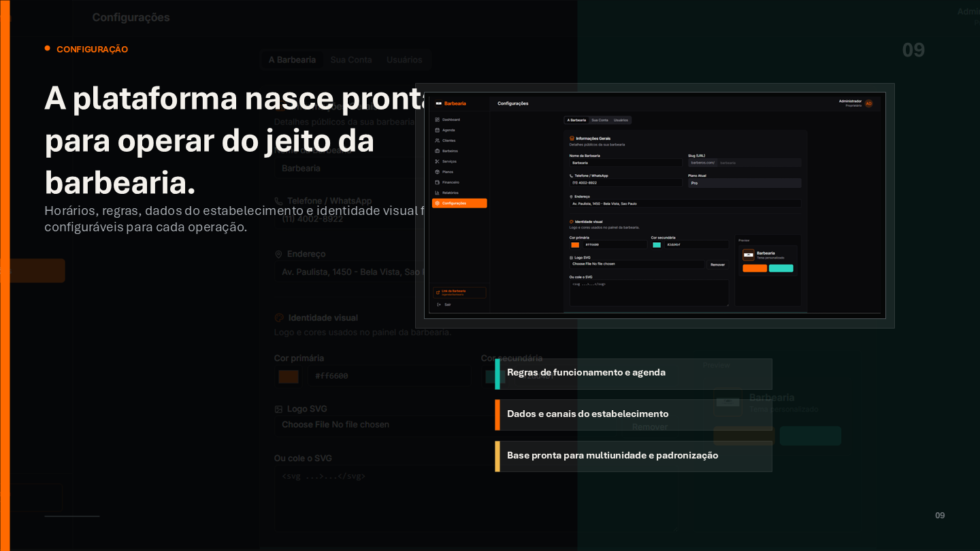Click the Identidade visual palette icon
This screenshot has width=980, height=551.
(x=572, y=222)
